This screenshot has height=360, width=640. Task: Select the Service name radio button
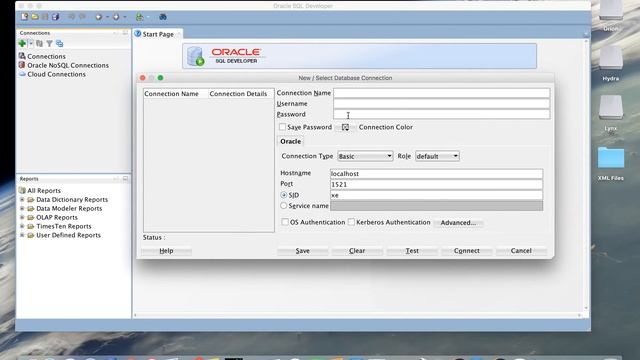coord(284,206)
